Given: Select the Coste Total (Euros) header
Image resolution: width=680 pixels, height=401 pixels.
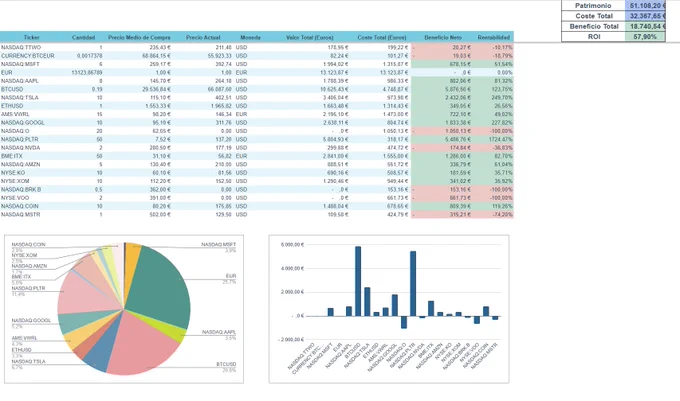Looking at the screenshot, I should click(x=382, y=38).
